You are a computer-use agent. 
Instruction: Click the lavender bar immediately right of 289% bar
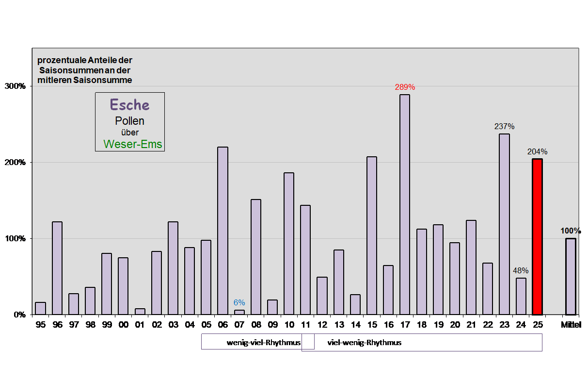(x=421, y=271)
